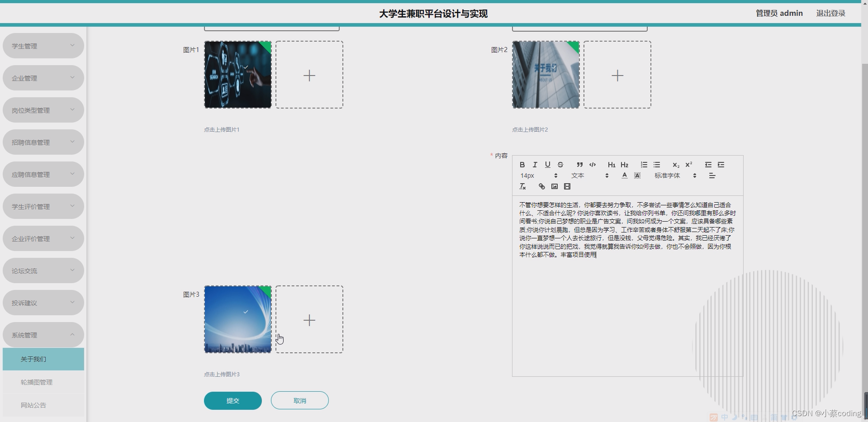The width and height of the screenshot is (868, 422).
Task: Open the text alignment options
Action: point(712,175)
